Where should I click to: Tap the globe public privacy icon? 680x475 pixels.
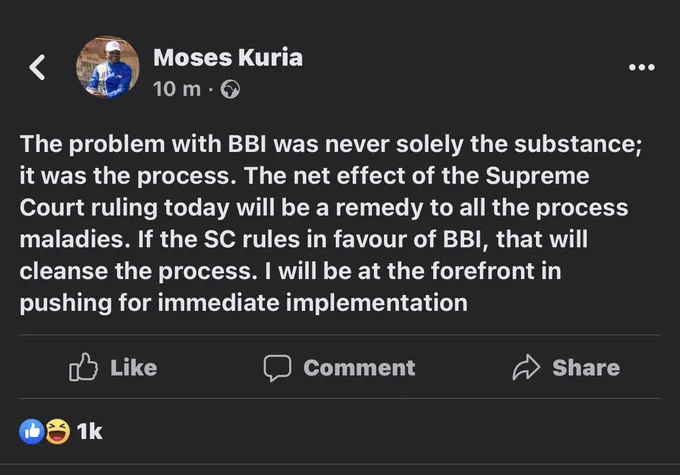pyautogui.click(x=230, y=89)
